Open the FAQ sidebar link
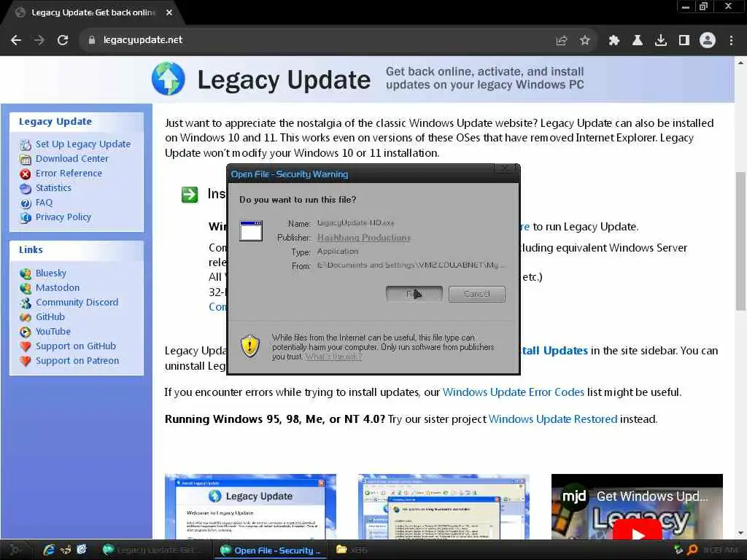This screenshot has height=560, width=747. [x=44, y=203]
